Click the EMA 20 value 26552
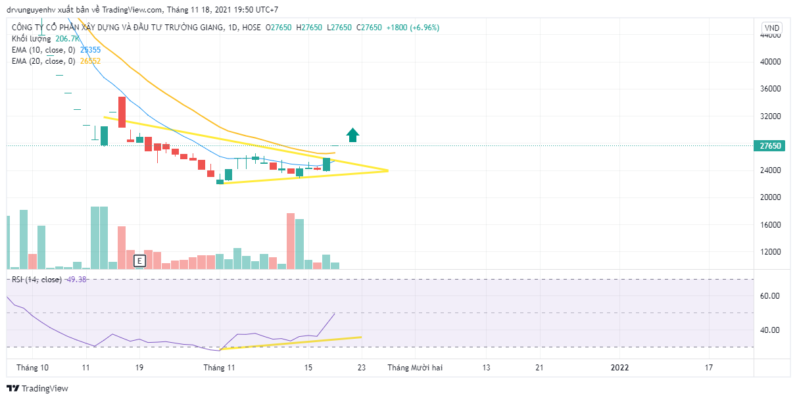 coord(90,61)
